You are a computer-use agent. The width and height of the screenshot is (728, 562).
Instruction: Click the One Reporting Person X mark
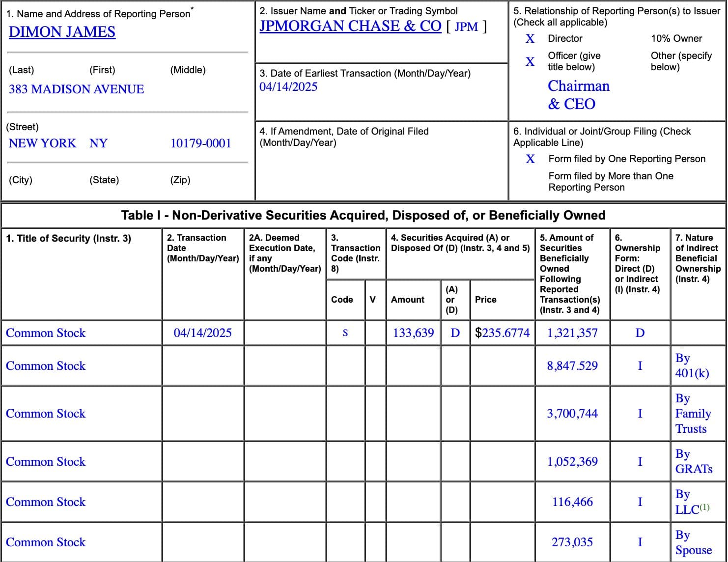[530, 159]
